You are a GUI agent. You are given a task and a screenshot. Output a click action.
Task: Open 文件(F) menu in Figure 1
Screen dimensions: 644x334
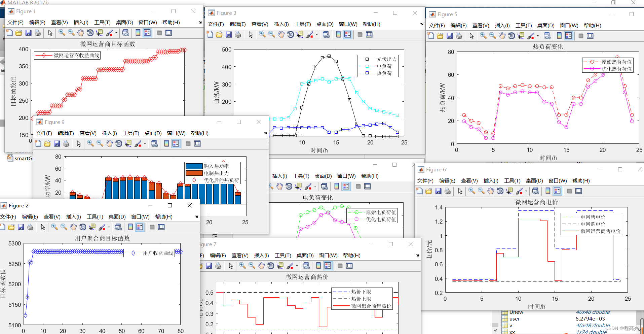(15, 22)
